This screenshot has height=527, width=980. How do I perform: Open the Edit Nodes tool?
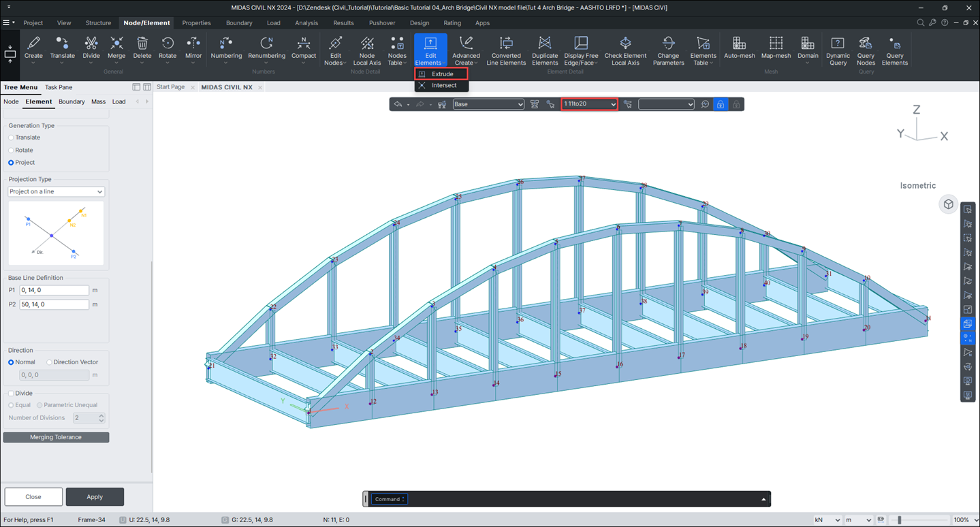(x=335, y=50)
